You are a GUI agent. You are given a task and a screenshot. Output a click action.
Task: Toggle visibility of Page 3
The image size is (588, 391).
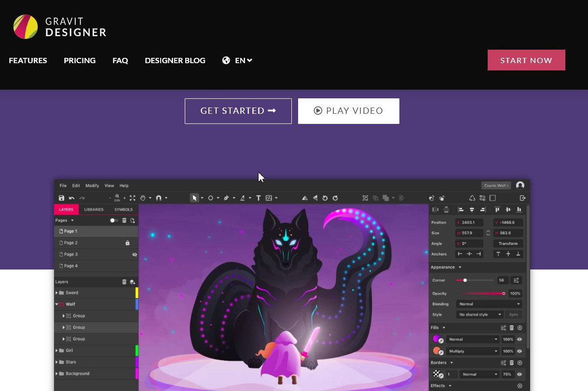pyautogui.click(x=135, y=255)
